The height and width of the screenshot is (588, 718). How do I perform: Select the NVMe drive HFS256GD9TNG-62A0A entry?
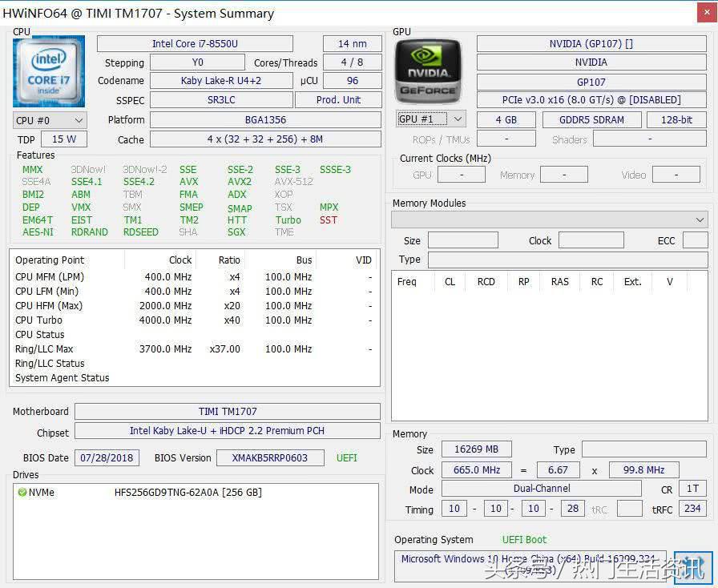tap(188, 493)
